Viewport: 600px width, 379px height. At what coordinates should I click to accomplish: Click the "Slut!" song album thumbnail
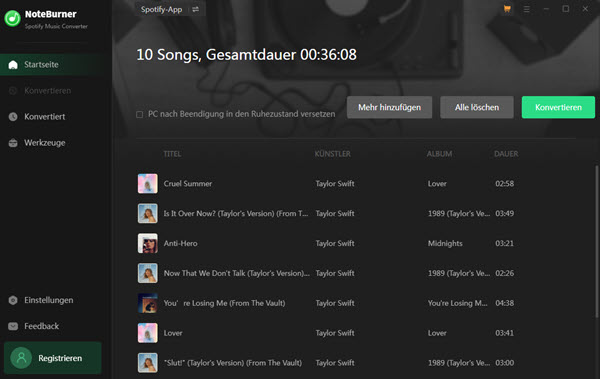pyautogui.click(x=148, y=363)
